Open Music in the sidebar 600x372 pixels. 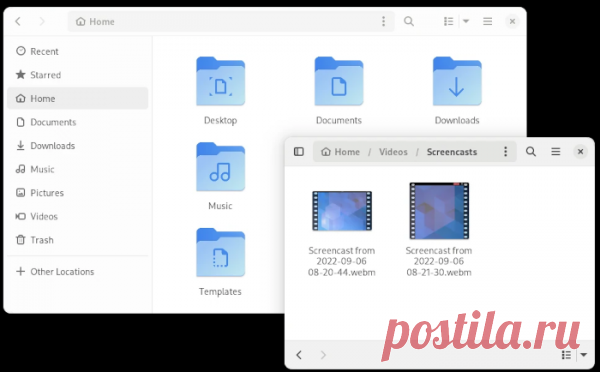[x=78, y=169]
